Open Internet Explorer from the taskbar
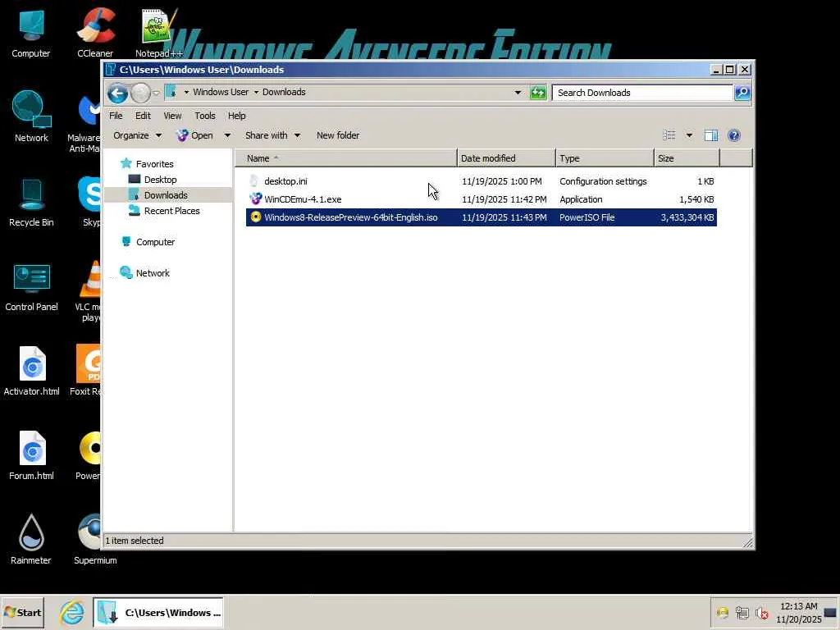This screenshot has width=840, height=630. click(x=72, y=612)
